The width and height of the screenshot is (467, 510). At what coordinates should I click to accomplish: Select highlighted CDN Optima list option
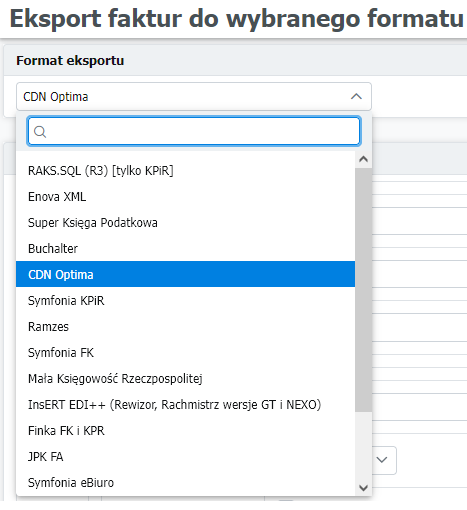tap(185, 274)
